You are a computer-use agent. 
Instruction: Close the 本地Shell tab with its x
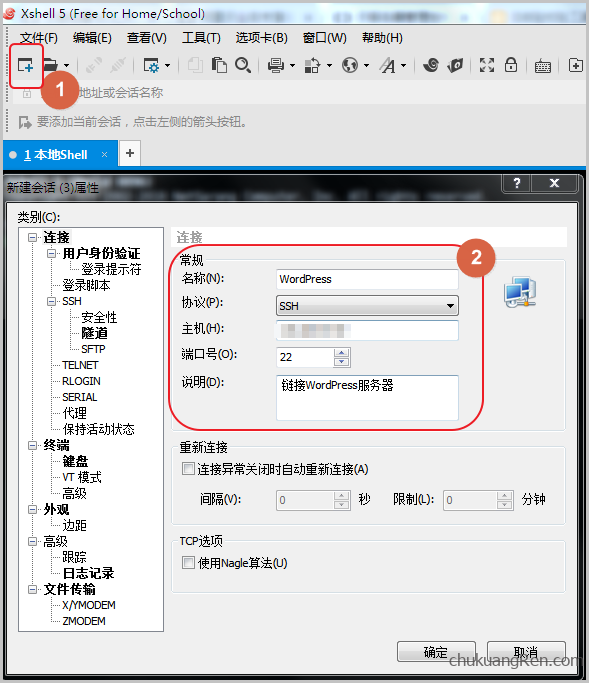[105, 154]
